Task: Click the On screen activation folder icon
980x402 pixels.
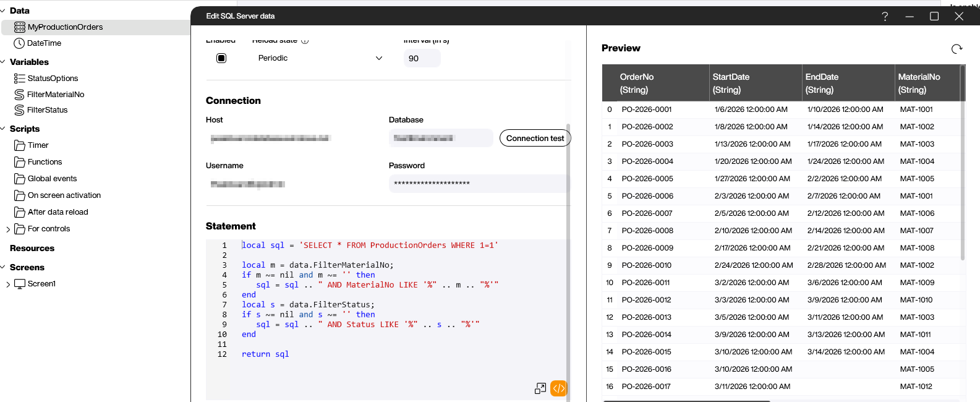Action: pos(20,195)
